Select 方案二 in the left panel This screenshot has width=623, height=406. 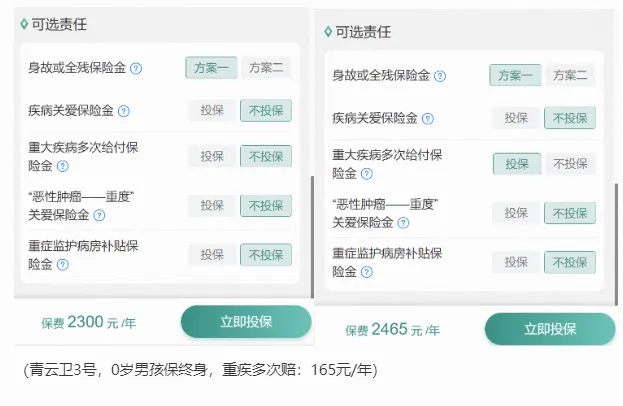(x=266, y=68)
